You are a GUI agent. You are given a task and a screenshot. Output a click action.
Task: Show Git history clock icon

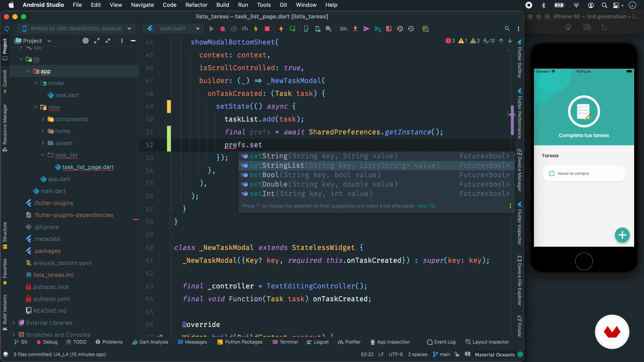(x=400, y=29)
